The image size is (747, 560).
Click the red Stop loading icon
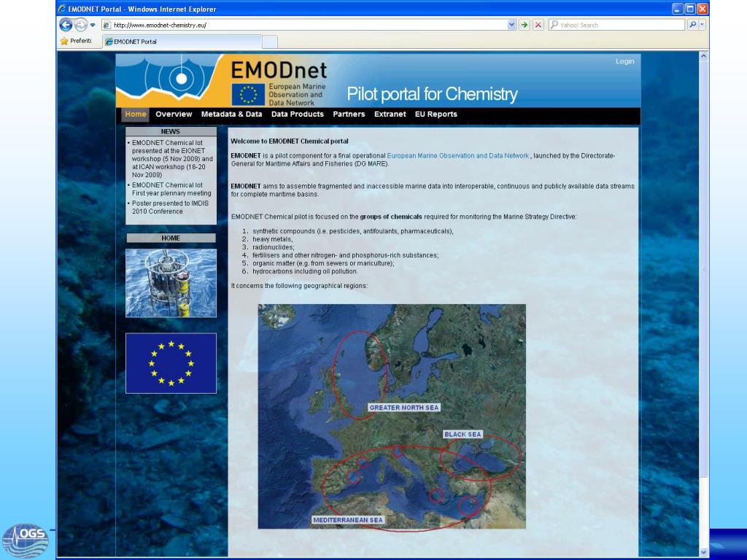pyautogui.click(x=538, y=25)
